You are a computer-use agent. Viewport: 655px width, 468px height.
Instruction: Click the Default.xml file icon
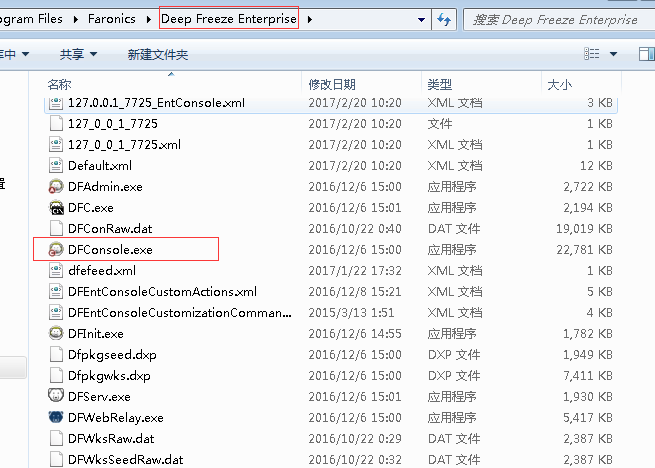56,165
